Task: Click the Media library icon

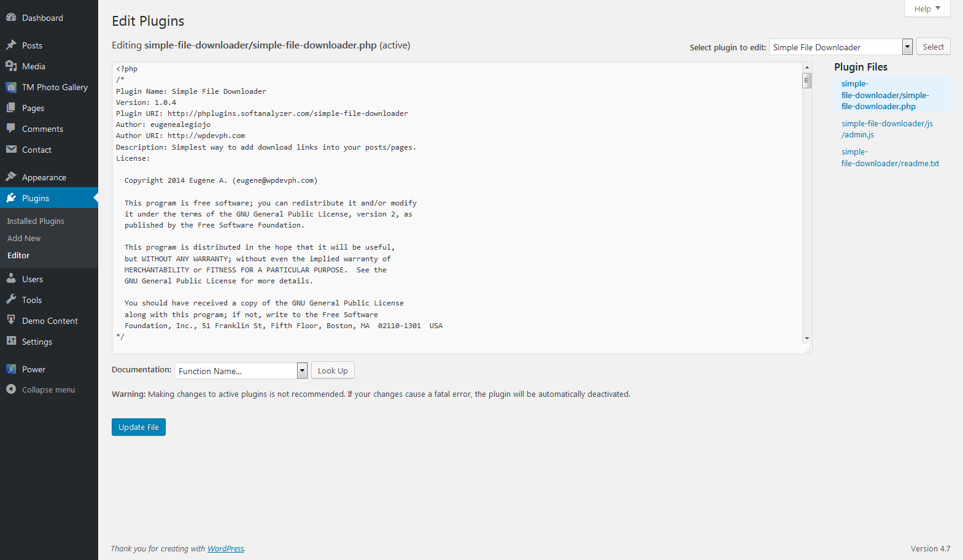Action: coord(11,66)
